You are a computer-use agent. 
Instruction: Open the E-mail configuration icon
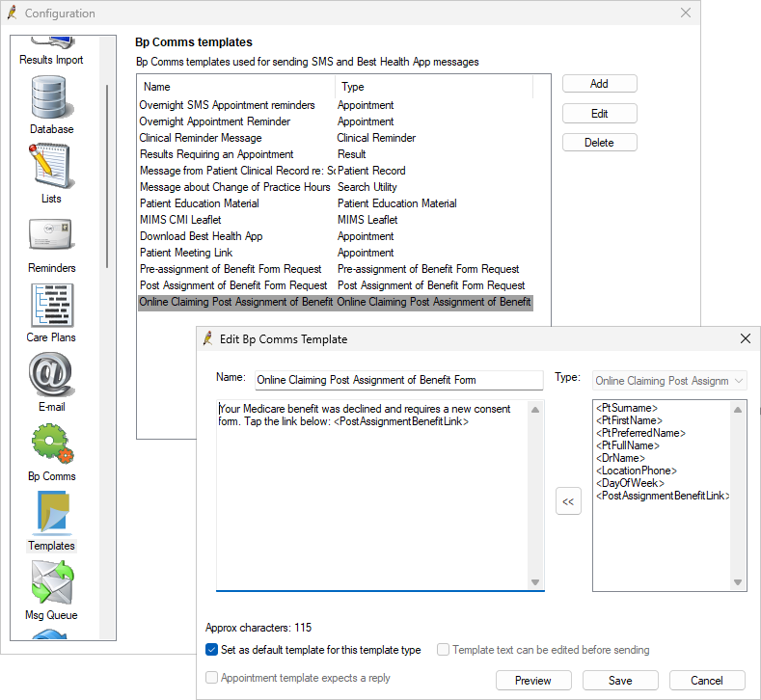[51, 375]
